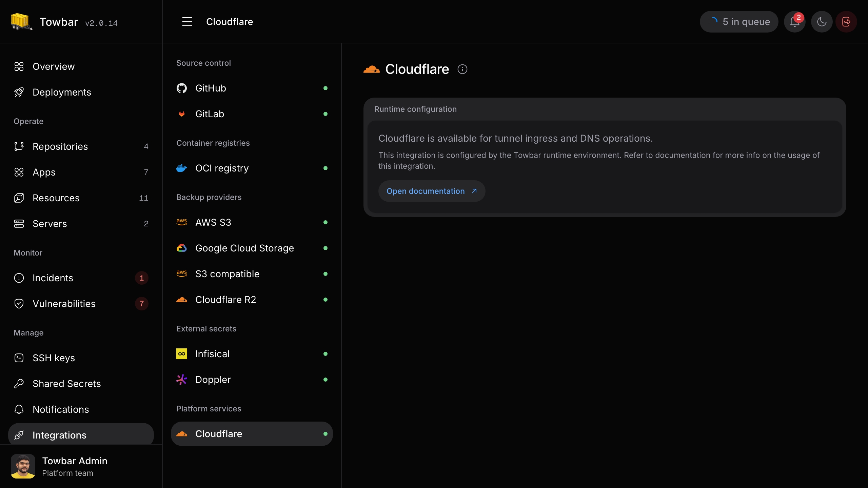Select the AWS S3 backup provider

(252, 222)
